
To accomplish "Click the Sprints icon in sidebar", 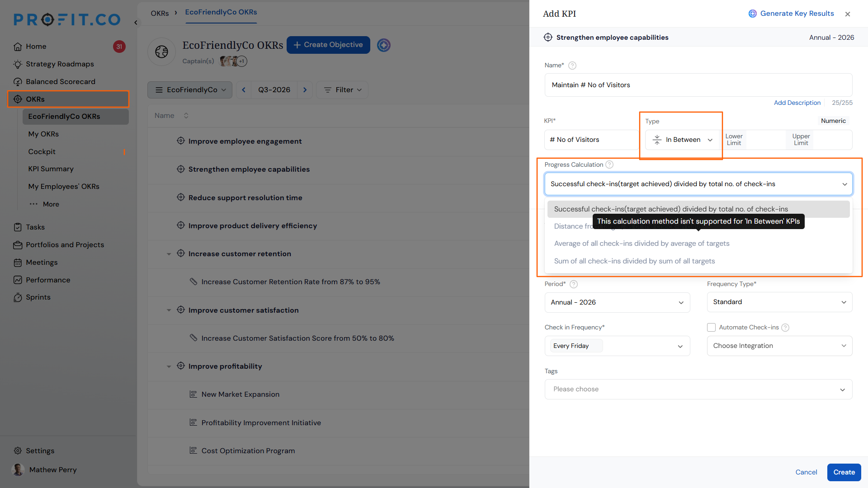I will (18, 297).
